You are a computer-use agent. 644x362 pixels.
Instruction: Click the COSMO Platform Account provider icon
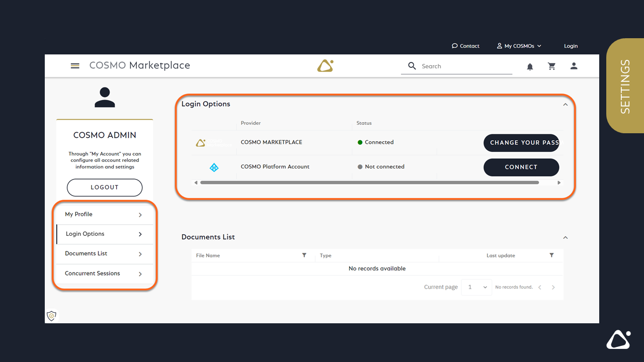click(214, 167)
